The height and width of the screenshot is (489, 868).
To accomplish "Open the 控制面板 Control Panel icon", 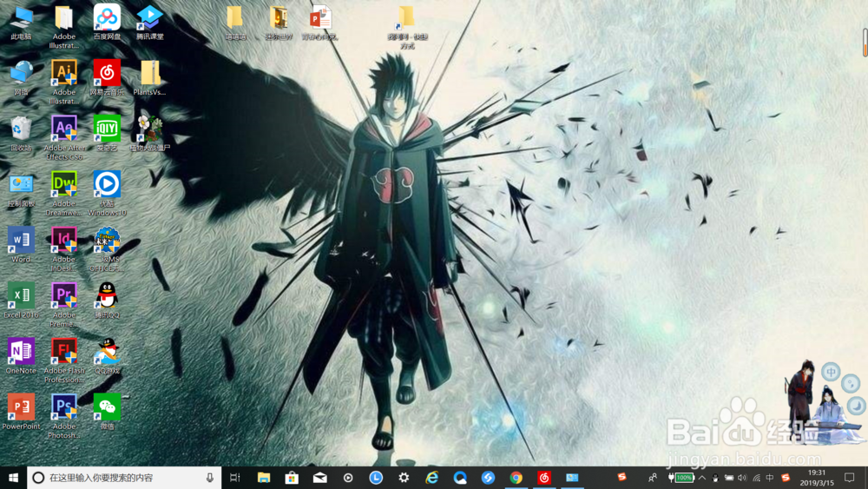I will click(x=21, y=190).
